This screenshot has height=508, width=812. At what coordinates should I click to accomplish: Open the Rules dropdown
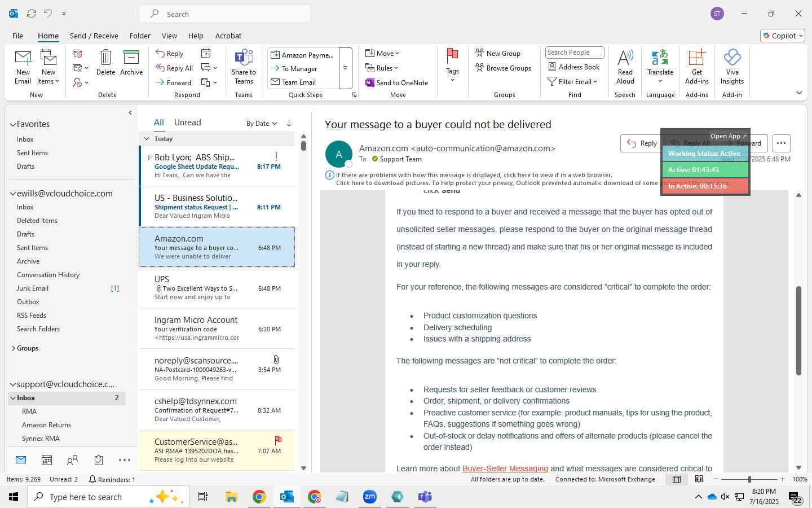point(382,68)
